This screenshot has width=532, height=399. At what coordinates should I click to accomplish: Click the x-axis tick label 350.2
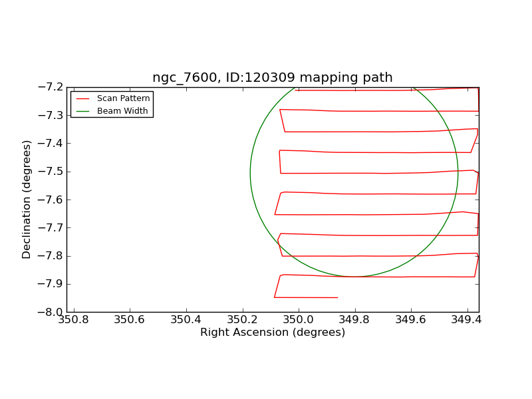(242, 320)
